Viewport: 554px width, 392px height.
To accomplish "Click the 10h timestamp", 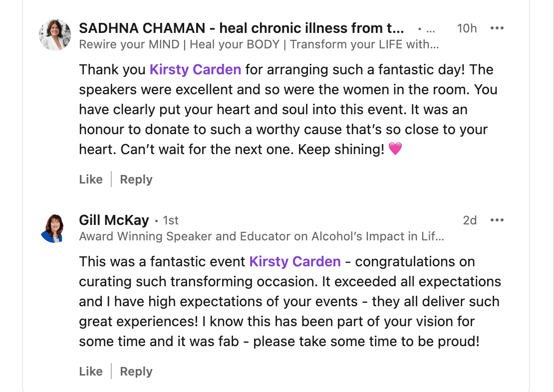I will 467,28.
